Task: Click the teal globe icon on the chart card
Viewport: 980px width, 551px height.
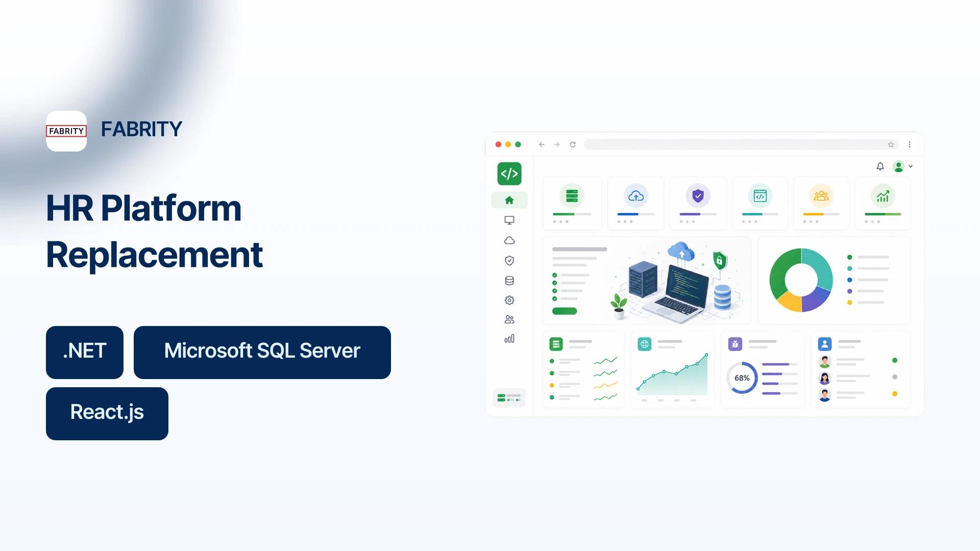Action: [645, 344]
